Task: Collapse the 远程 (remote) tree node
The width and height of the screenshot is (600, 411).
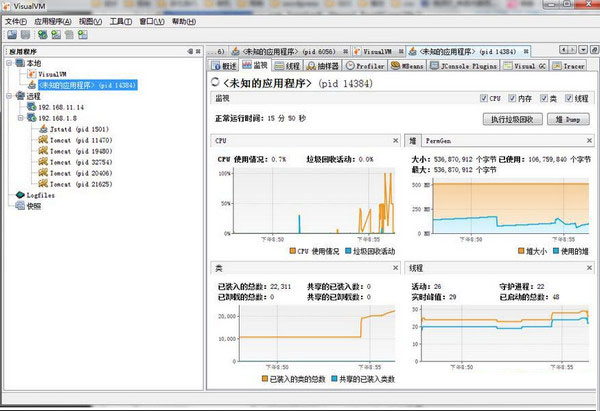Action: (9, 96)
